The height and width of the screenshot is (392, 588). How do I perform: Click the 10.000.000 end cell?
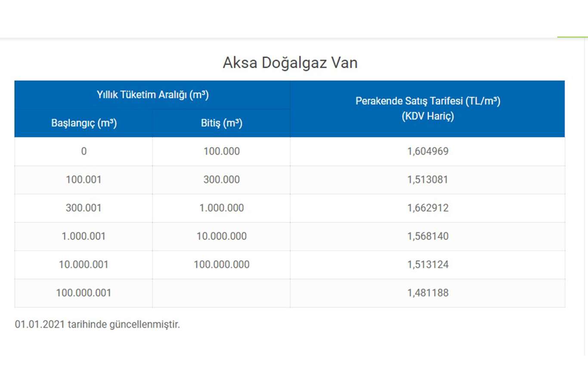tap(221, 236)
